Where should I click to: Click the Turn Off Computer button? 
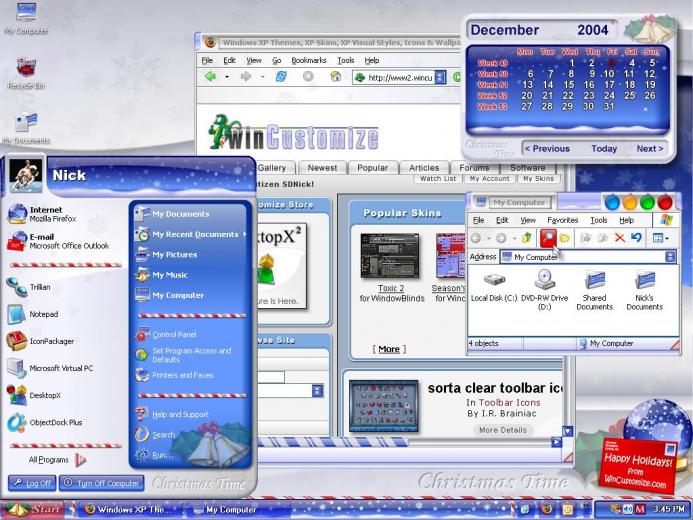(x=102, y=483)
